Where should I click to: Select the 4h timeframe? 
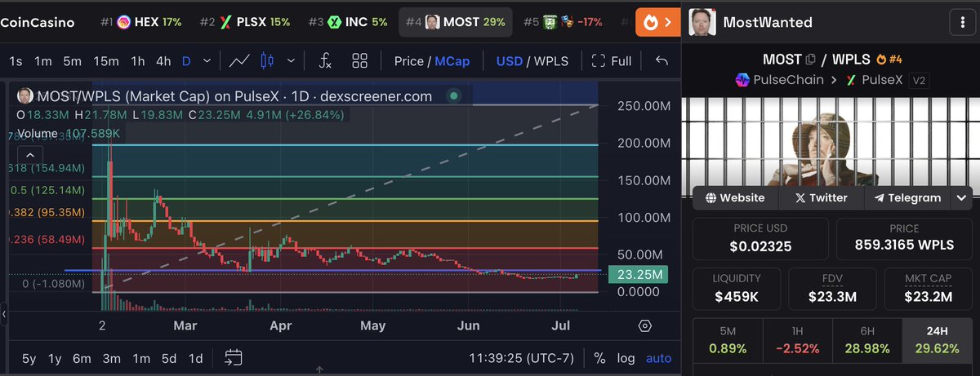163,60
